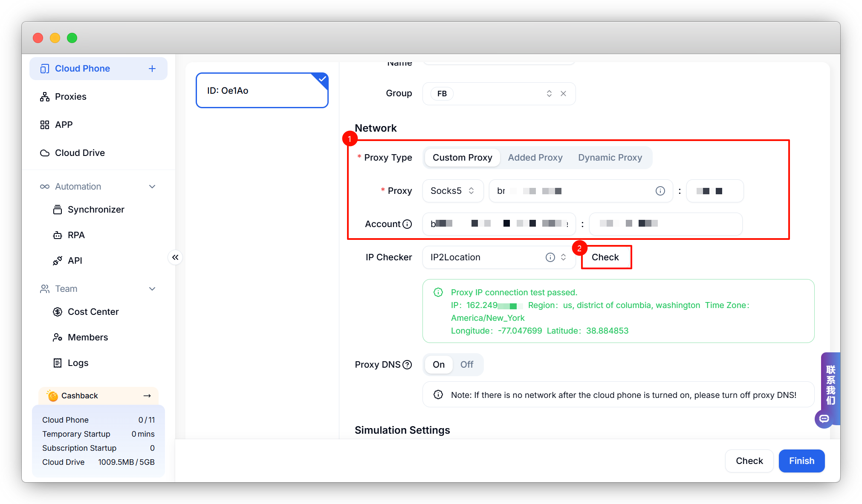
Task: Open the Synchronizer tool
Action: 96,210
